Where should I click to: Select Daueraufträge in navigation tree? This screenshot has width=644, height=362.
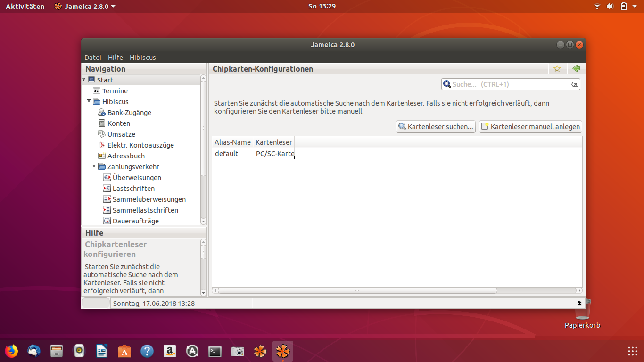click(136, 221)
